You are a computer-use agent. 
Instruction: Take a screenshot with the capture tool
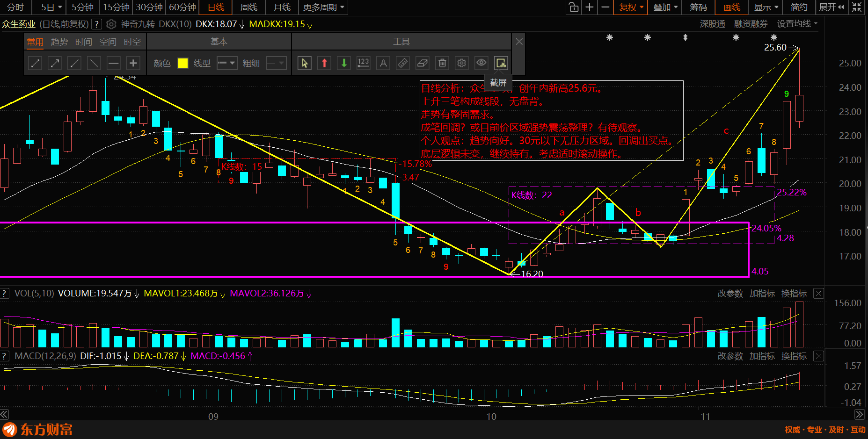pyautogui.click(x=501, y=63)
